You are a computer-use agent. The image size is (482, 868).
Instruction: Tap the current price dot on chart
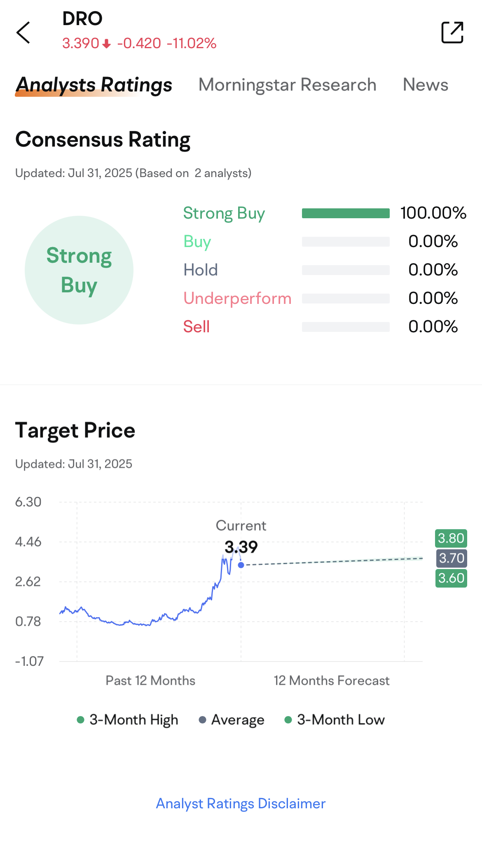click(241, 565)
